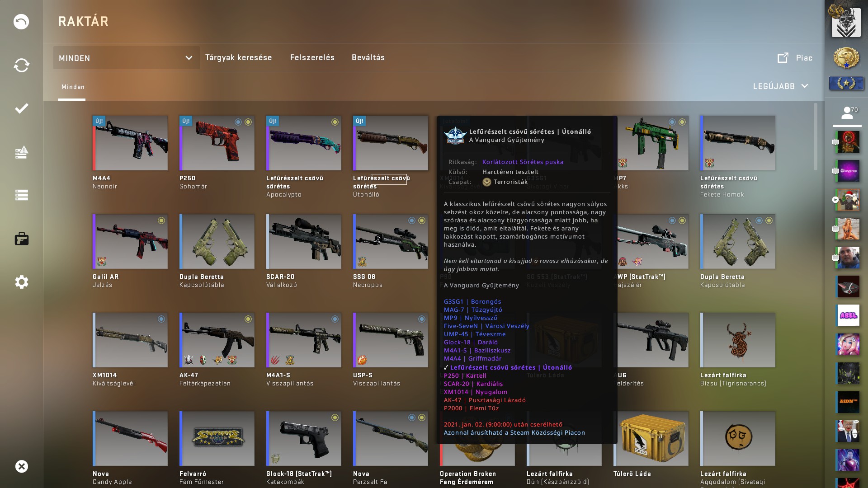
Task: Open the stacked list sidebar icon
Action: (x=21, y=195)
